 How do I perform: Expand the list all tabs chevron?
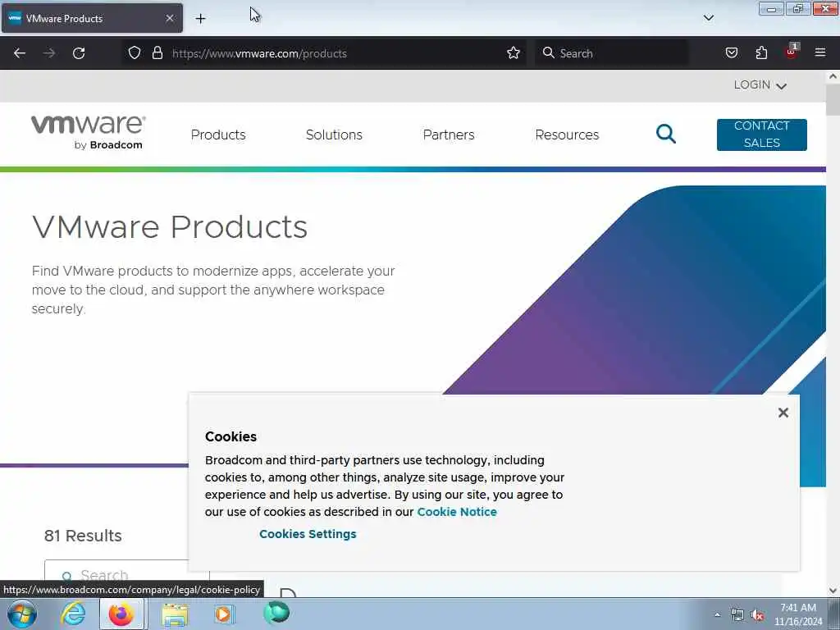[709, 18]
